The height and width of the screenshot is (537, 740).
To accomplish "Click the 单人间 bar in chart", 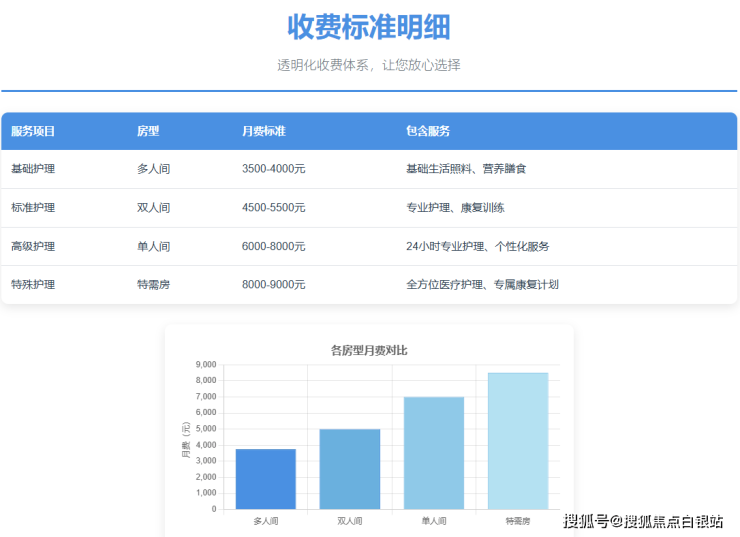I will pos(434,453).
